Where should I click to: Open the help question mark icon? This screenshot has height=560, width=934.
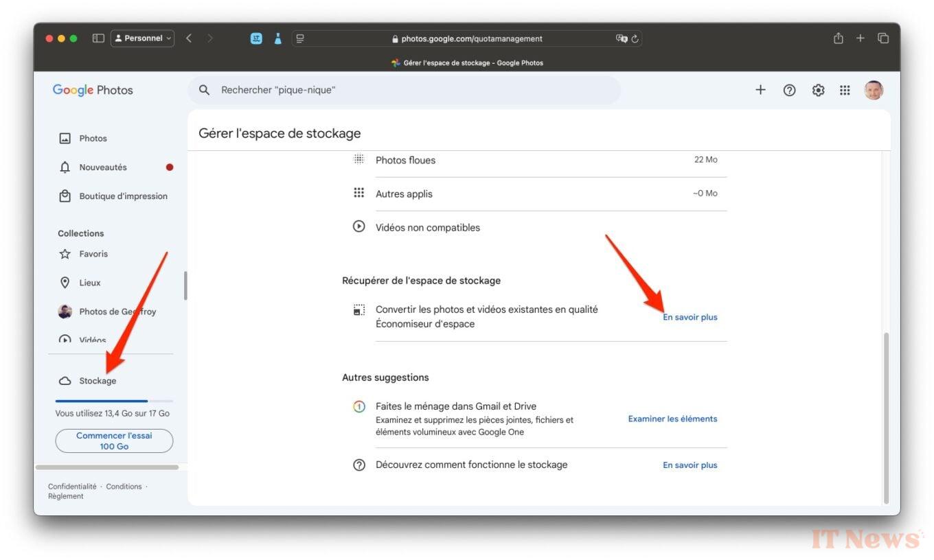click(789, 90)
